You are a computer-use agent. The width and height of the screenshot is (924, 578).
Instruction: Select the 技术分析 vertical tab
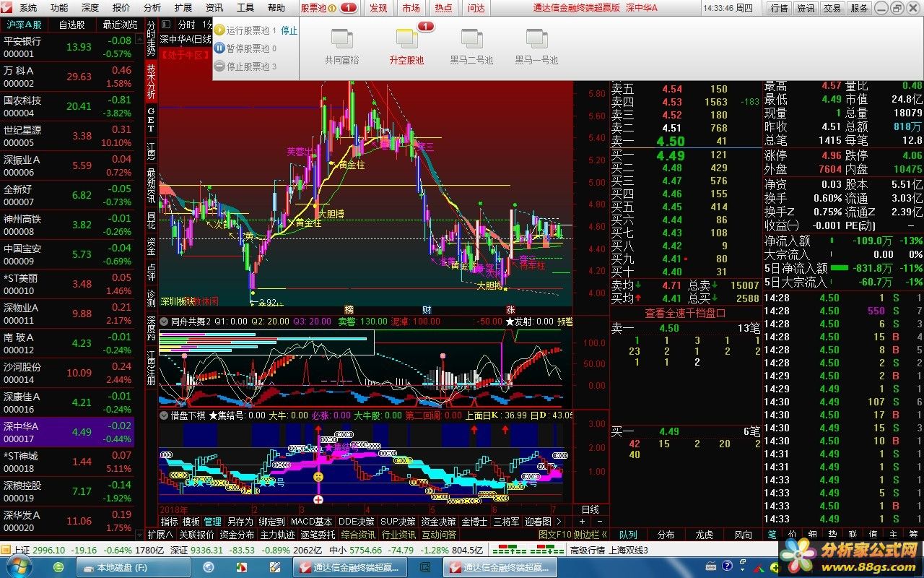click(152, 82)
